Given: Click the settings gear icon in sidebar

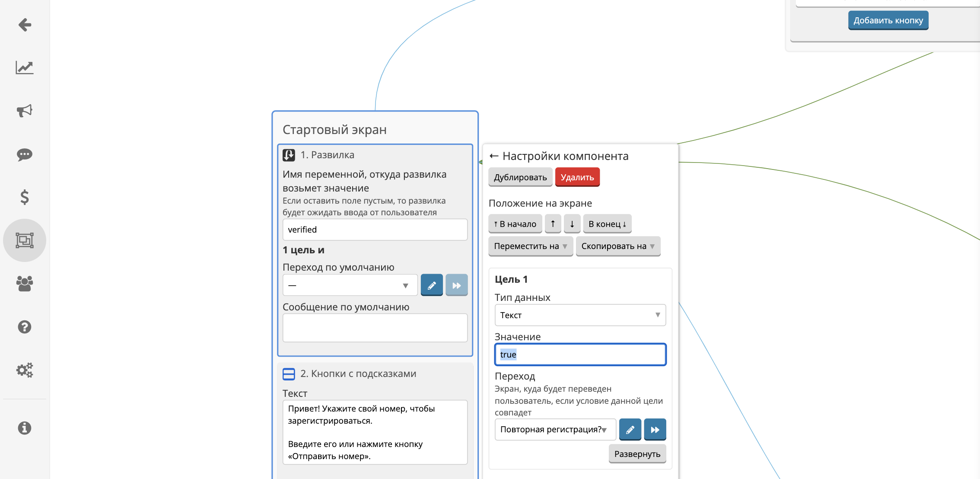Looking at the screenshot, I should coord(25,368).
